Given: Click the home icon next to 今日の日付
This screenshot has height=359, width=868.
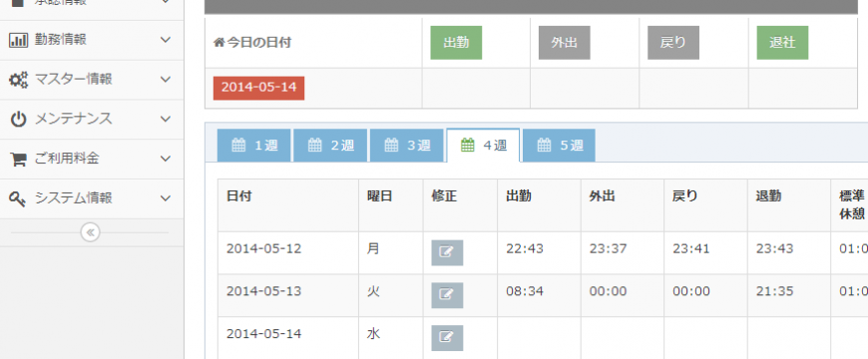Looking at the screenshot, I should 218,42.
